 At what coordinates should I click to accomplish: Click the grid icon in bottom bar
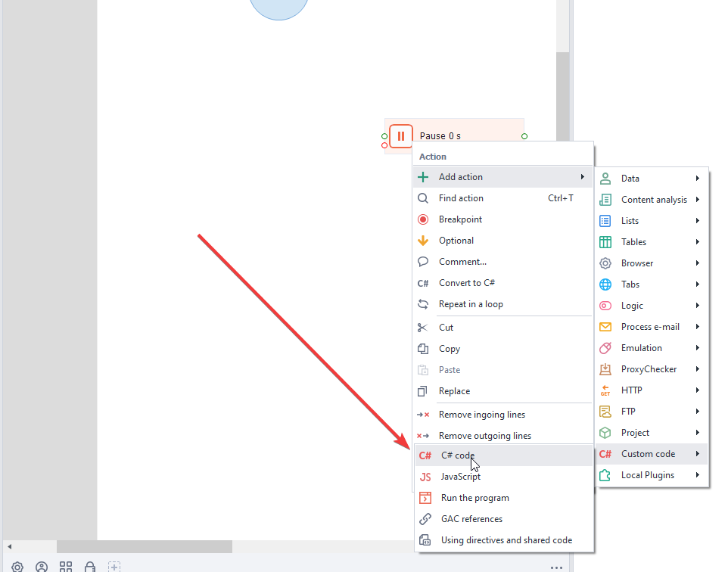[x=66, y=567]
